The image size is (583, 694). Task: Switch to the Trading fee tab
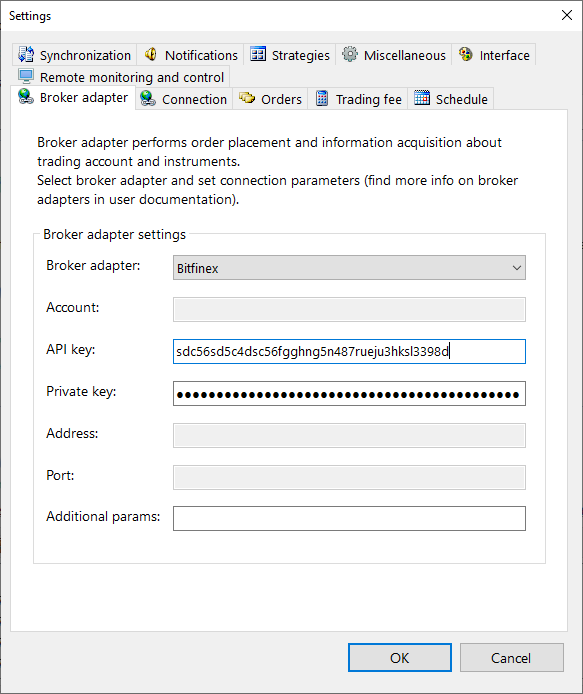pos(358,99)
